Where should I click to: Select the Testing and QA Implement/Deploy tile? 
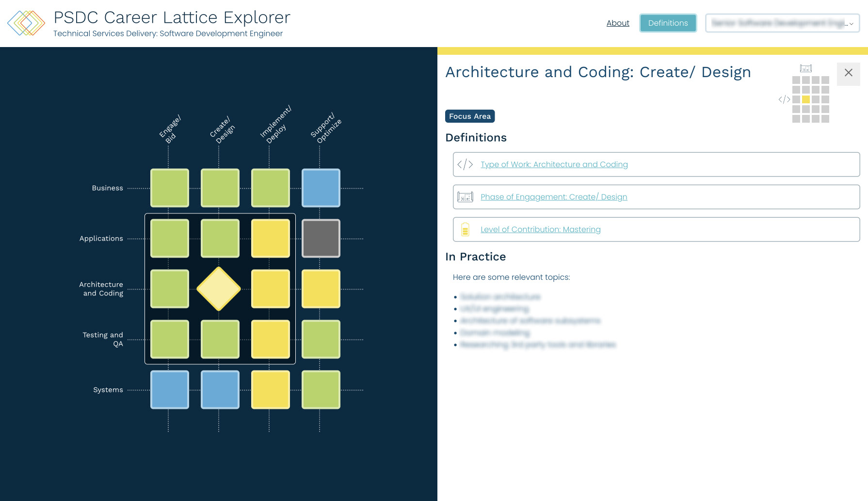click(271, 339)
